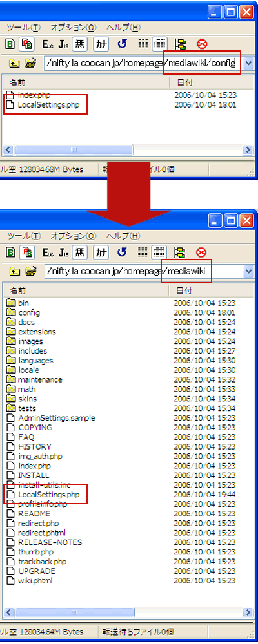The width and height of the screenshot is (258, 644).
Task: Click the EUC kanji code icon in mediawiki/config window
Action: [48, 44]
